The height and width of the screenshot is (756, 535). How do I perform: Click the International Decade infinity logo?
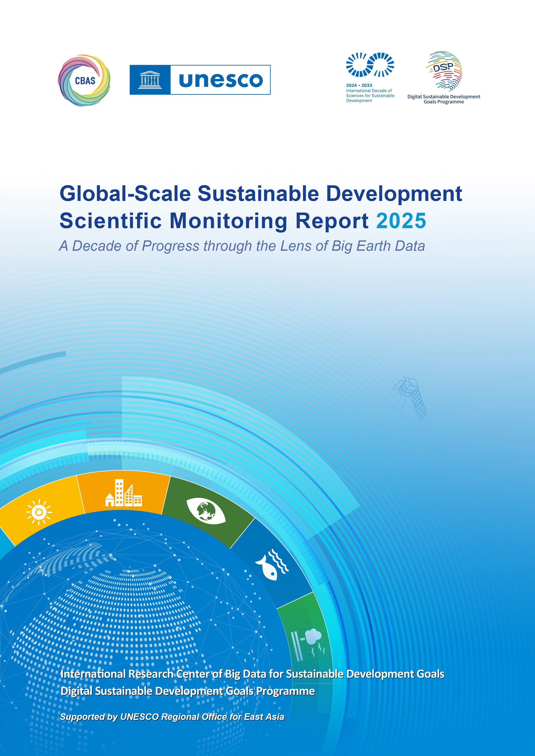click(x=370, y=65)
